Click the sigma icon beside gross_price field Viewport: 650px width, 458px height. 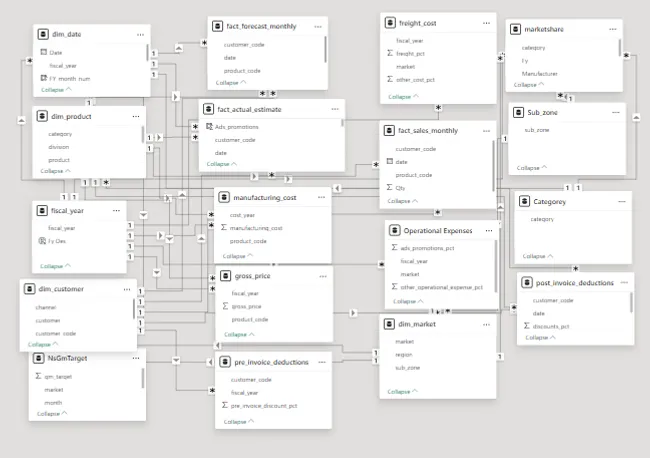[225, 306]
